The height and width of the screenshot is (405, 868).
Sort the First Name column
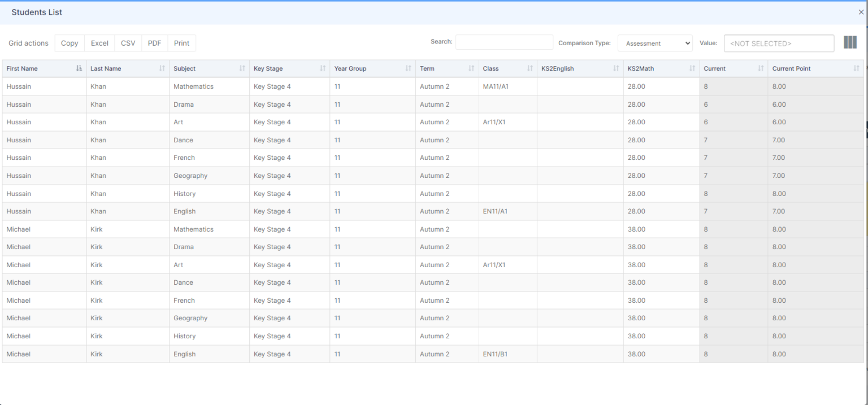(x=79, y=68)
